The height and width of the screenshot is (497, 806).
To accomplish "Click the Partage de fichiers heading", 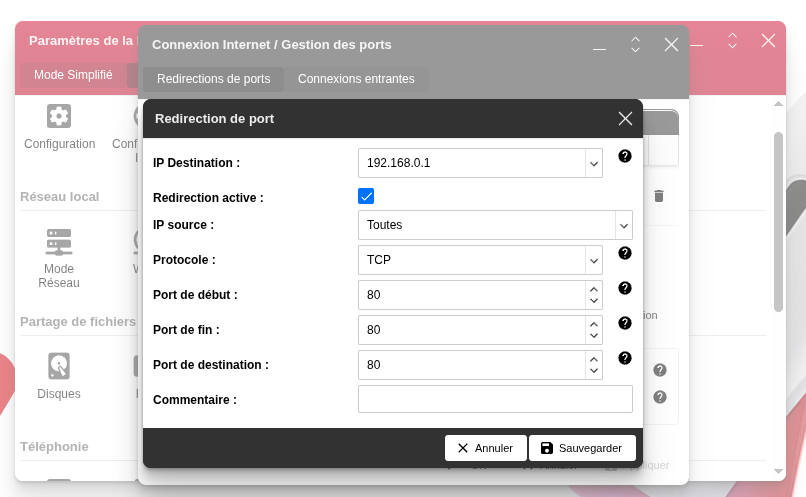I will (78, 322).
